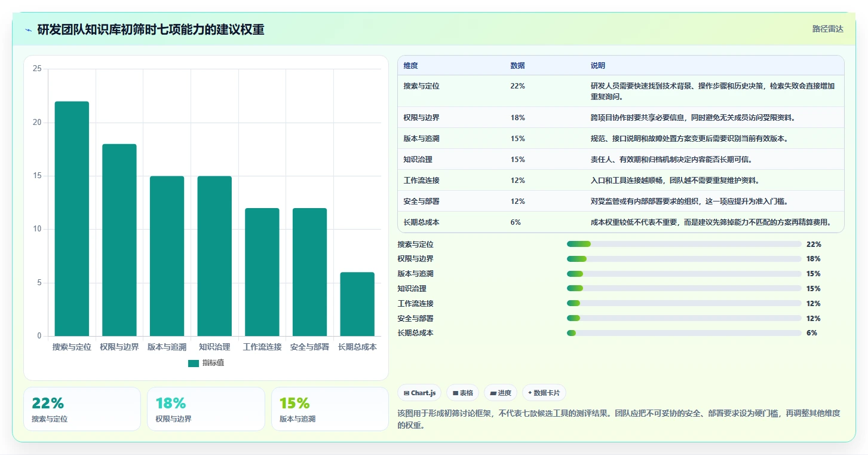The image size is (868, 455).
Task: Click the 说明 column header
Action: (598, 66)
